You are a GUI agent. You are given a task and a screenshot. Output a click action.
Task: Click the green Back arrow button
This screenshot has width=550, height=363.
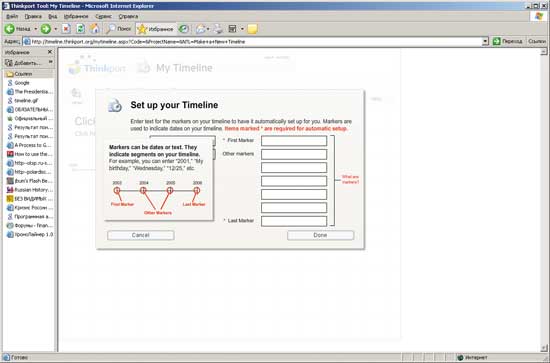coord(10,29)
